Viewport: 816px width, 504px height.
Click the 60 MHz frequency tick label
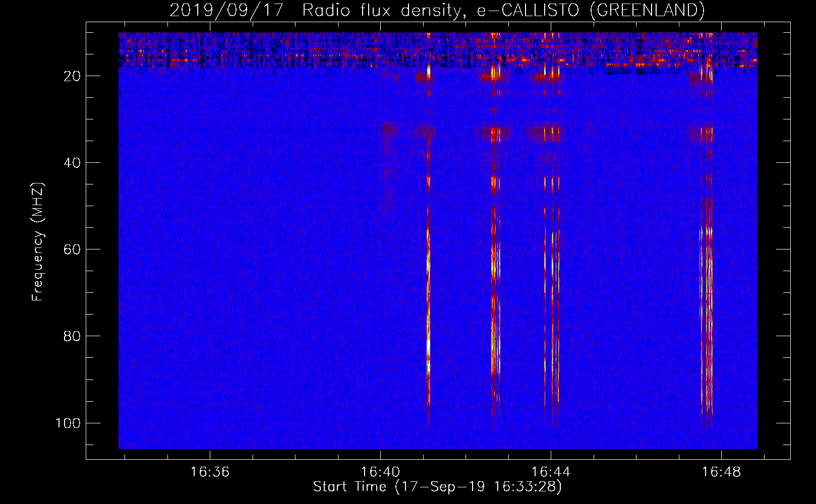[x=72, y=249]
